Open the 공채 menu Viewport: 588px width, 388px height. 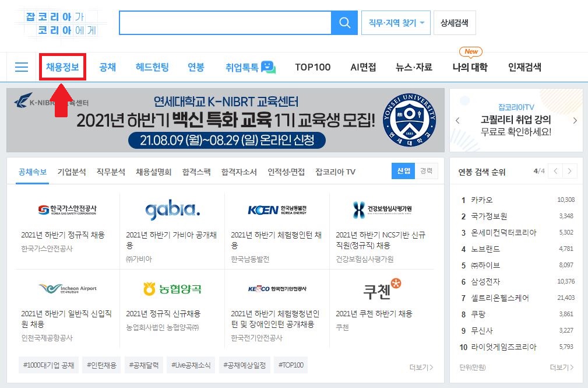coord(107,67)
